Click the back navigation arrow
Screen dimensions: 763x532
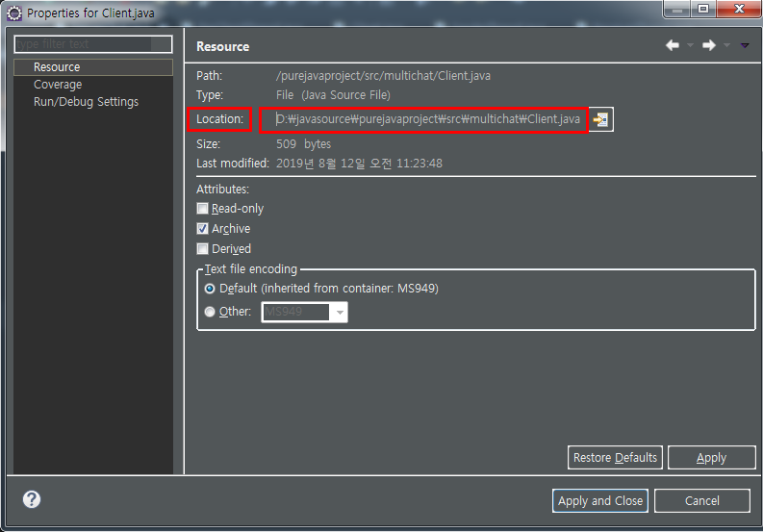(673, 46)
